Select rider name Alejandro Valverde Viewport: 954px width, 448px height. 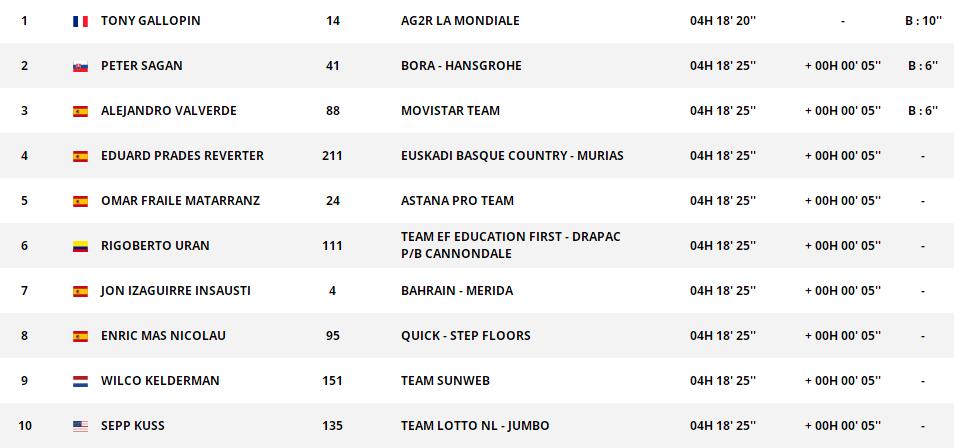(168, 111)
